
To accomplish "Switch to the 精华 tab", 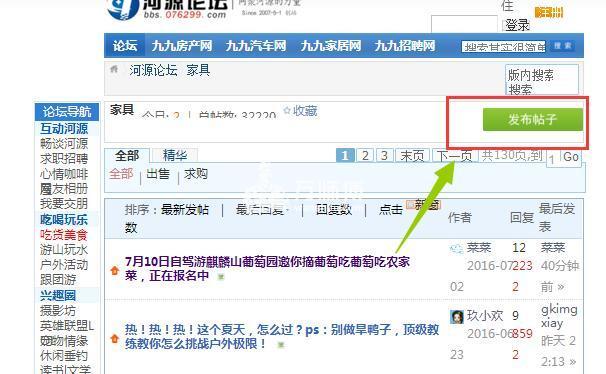I will coord(175,155).
